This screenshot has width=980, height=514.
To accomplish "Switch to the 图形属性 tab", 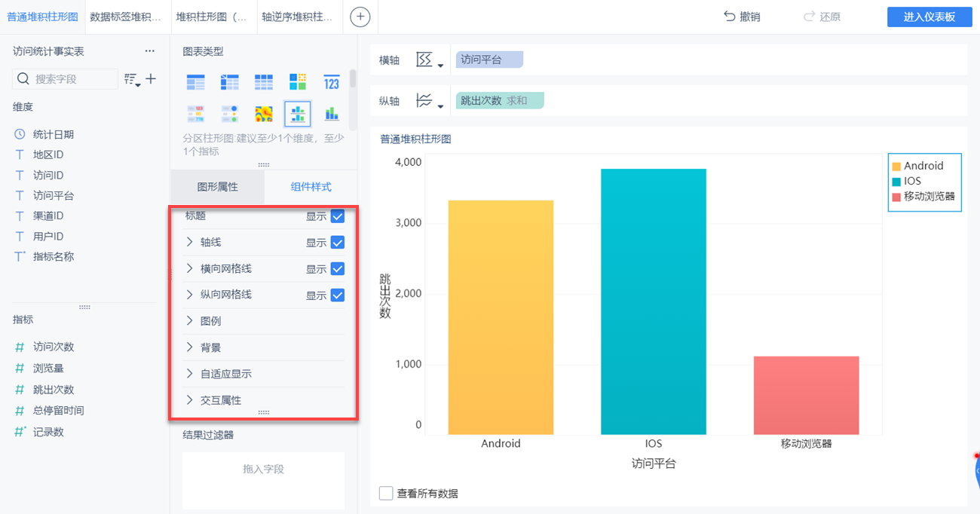I will [x=217, y=187].
